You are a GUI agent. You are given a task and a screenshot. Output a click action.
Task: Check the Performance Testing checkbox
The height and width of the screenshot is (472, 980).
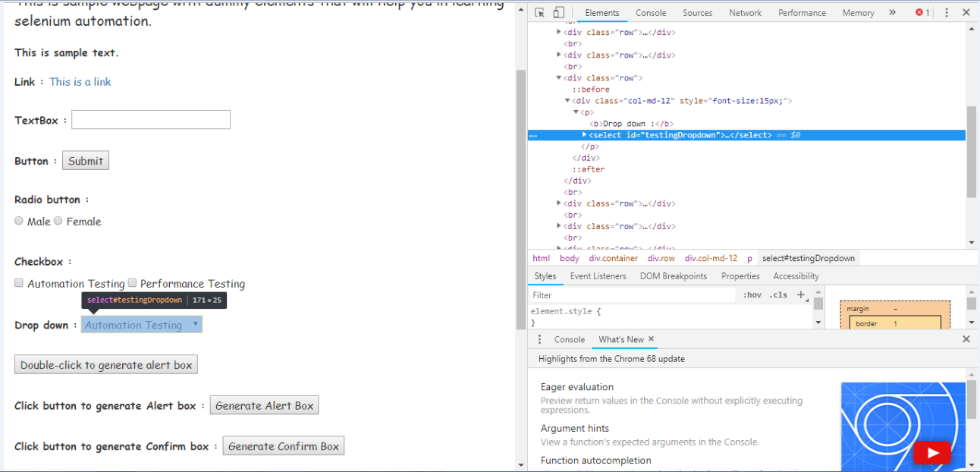[131, 282]
